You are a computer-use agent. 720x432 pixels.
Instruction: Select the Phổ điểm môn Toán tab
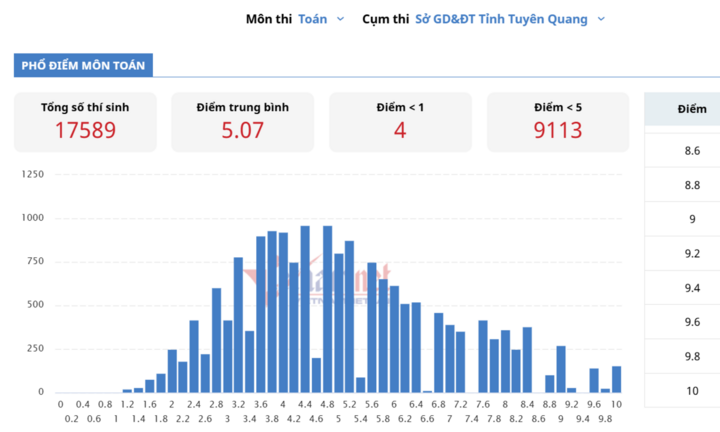pyautogui.click(x=83, y=65)
